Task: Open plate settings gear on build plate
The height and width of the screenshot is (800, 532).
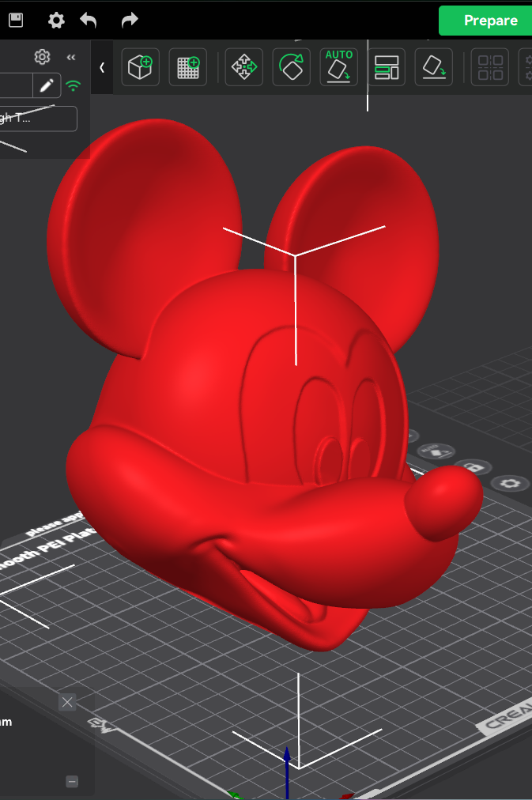Action: coord(510,483)
